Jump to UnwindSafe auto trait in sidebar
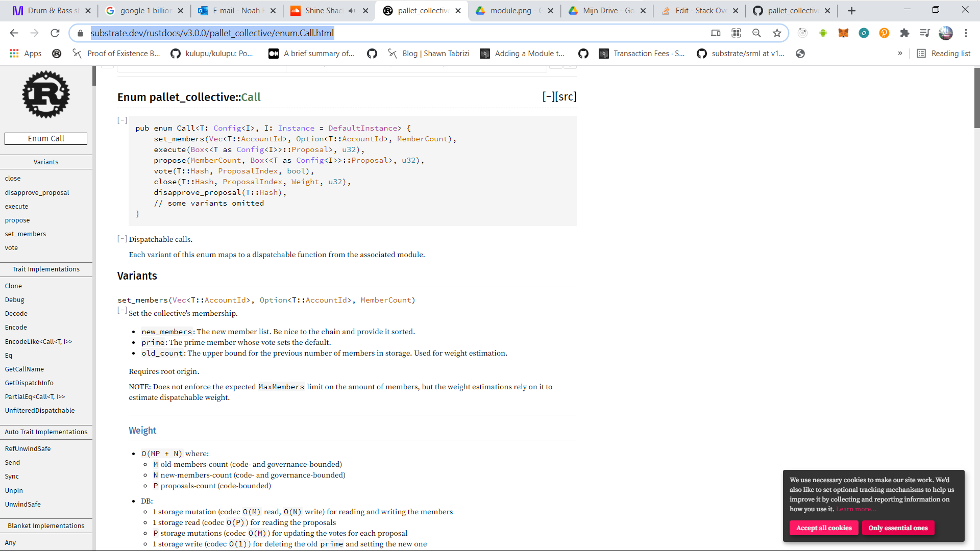Image resolution: width=980 pixels, height=551 pixels. point(22,505)
